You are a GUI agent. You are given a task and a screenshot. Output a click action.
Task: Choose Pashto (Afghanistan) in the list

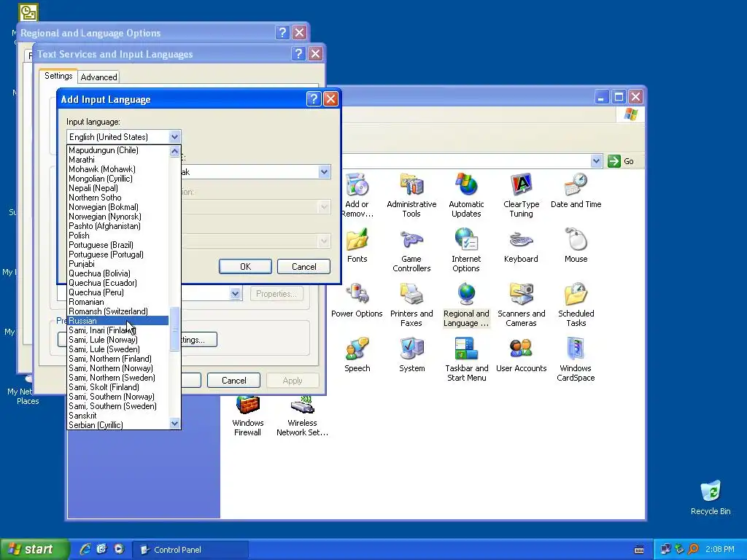pos(118,226)
